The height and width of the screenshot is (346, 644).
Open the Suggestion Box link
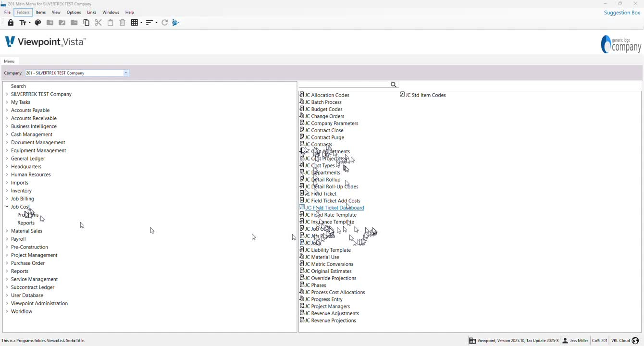pos(622,12)
